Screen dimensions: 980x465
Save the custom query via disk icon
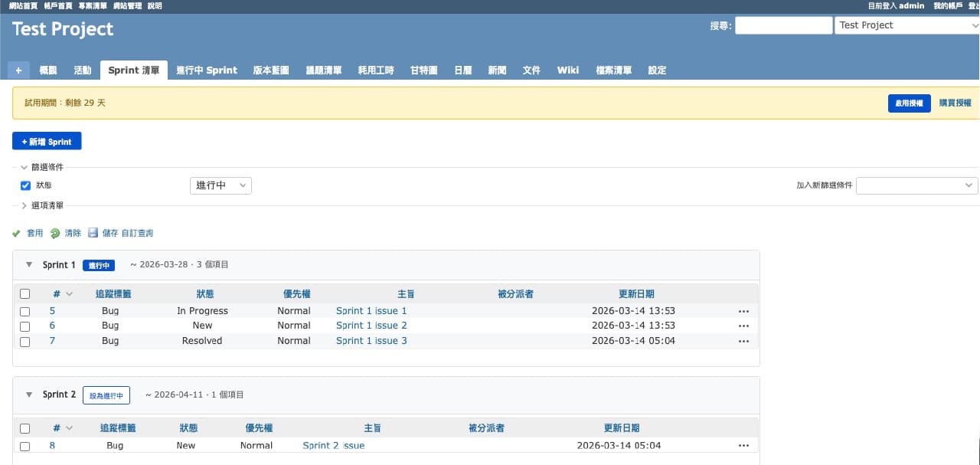(x=93, y=233)
